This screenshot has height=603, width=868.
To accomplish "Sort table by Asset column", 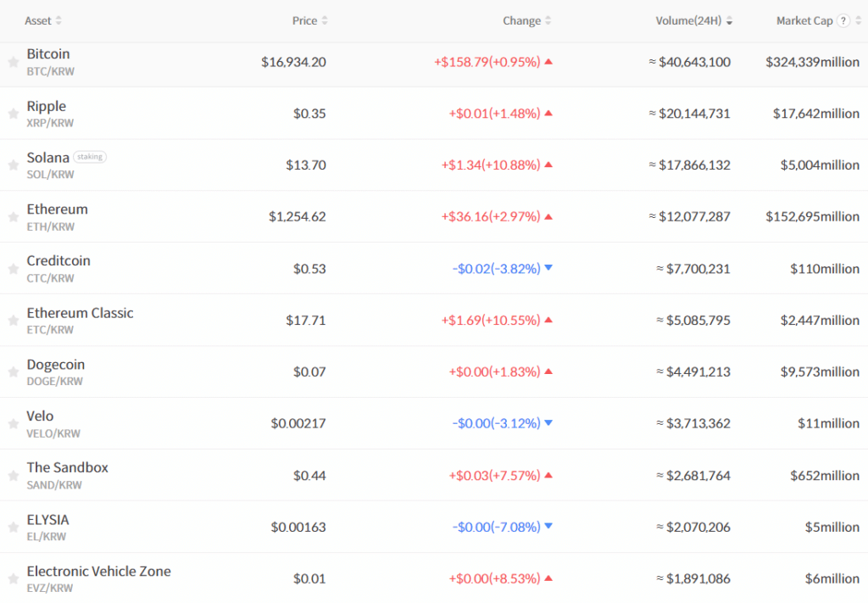I will 42,20.
